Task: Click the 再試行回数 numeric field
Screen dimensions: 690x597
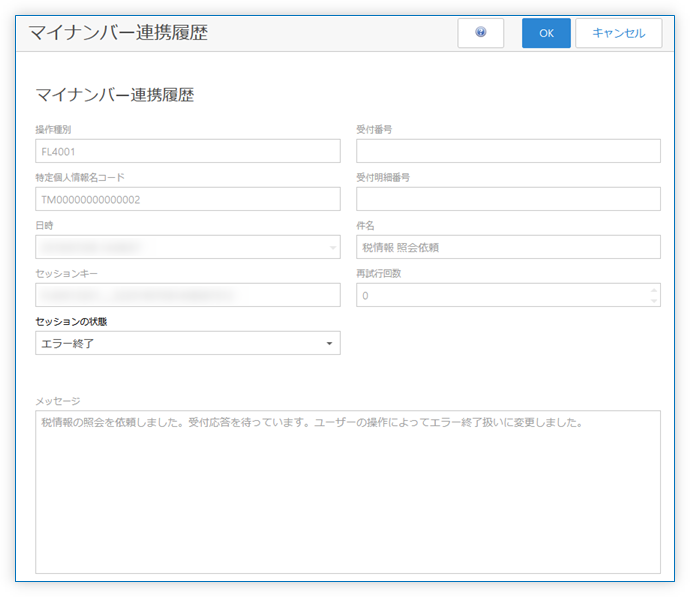Action: tap(508, 295)
